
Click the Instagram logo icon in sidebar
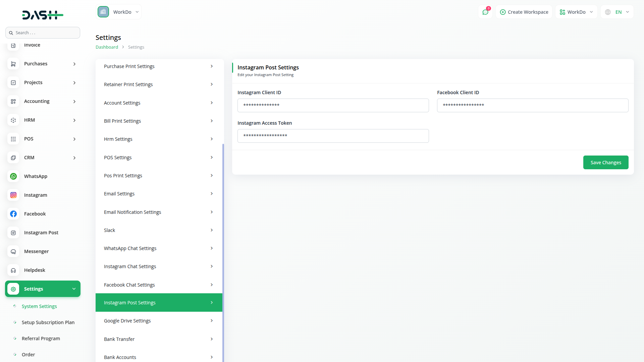coord(13,195)
